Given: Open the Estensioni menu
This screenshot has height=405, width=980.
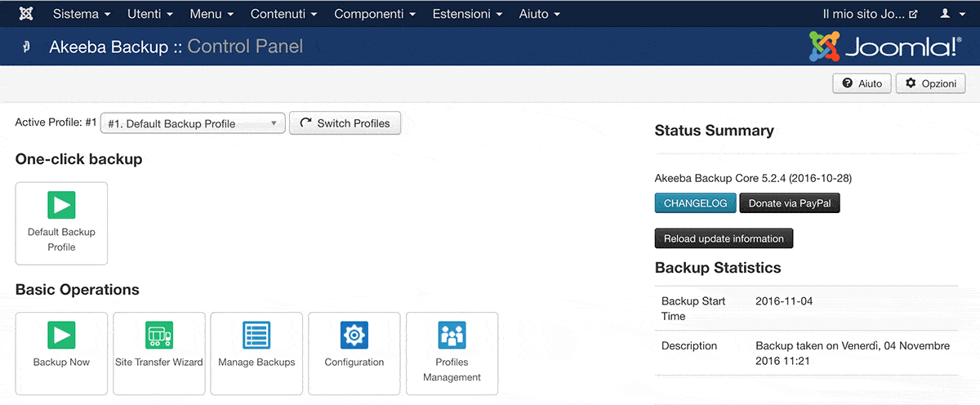Looking at the screenshot, I should click(x=468, y=14).
